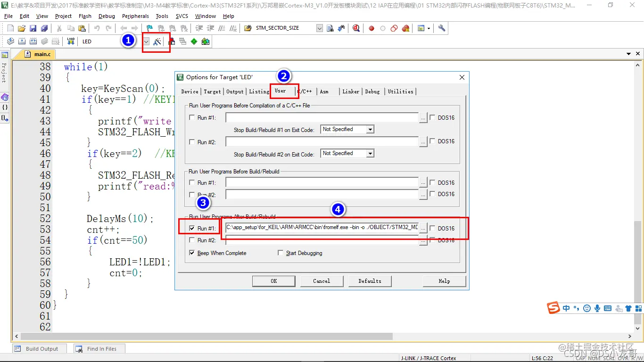This screenshot has width=644, height=362.
Task: Open the Configuration wrench icon
Action: coord(442,28)
